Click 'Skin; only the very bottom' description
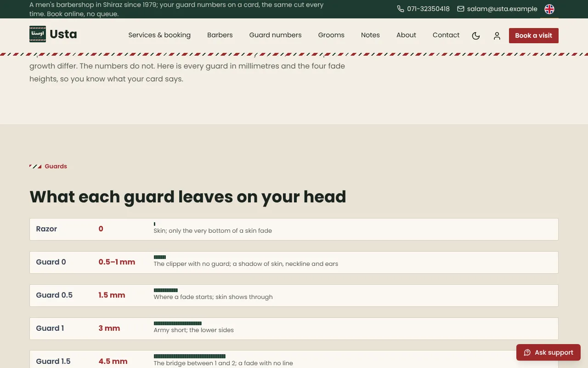Viewport: 588px width, 368px height. (213, 231)
